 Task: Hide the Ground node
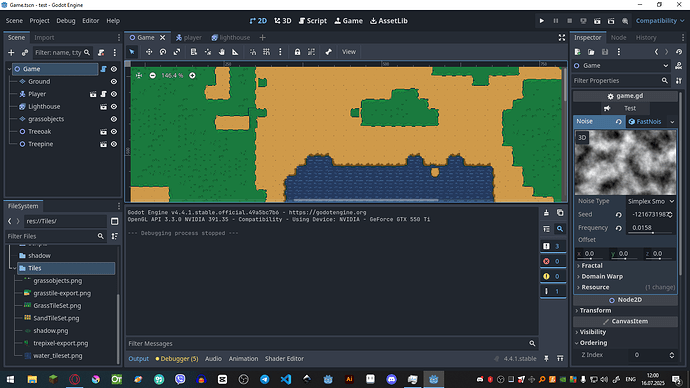(x=114, y=81)
